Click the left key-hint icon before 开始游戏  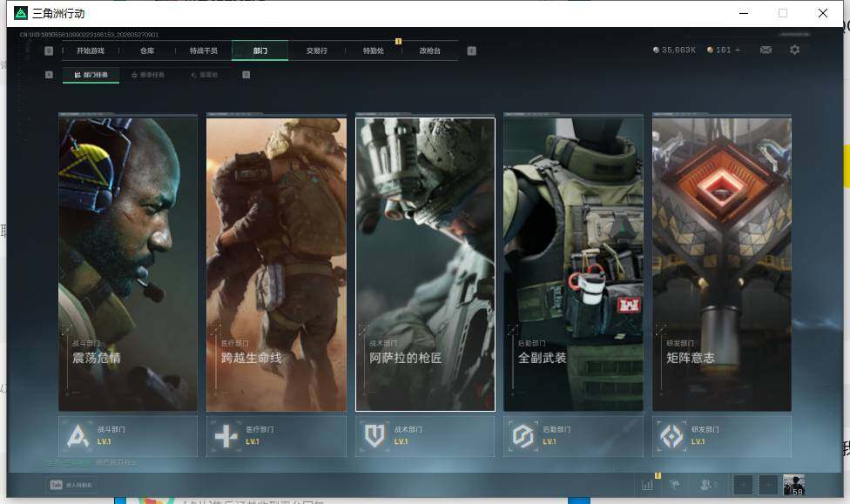[49, 50]
